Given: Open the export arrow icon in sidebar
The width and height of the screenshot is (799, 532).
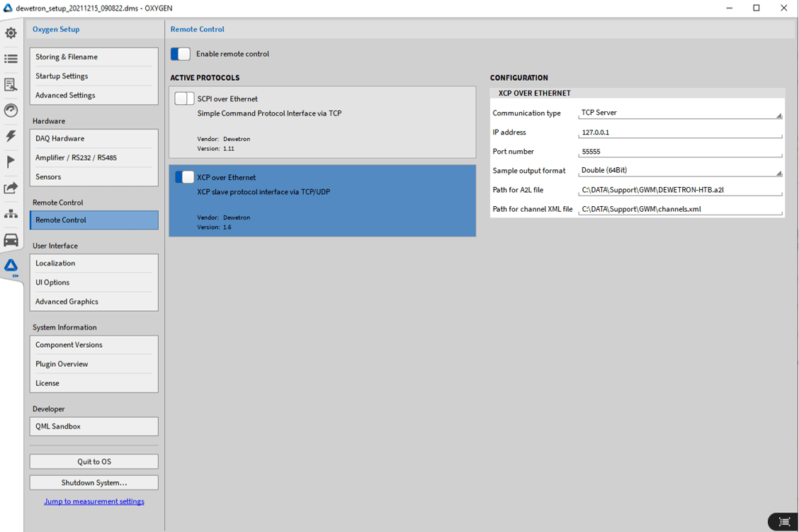Looking at the screenshot, I should pyautogui.click(x=11, y=188).
